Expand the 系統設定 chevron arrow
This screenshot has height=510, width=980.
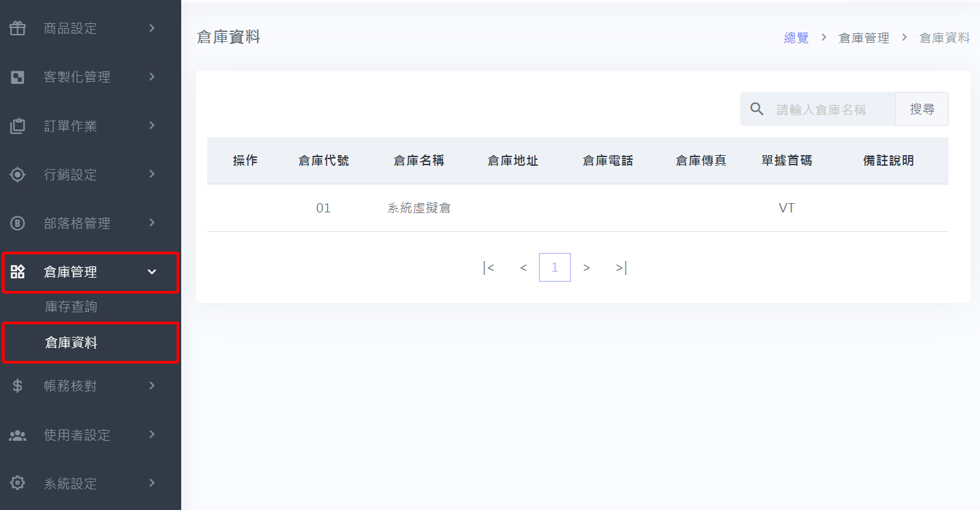(152, 483)
